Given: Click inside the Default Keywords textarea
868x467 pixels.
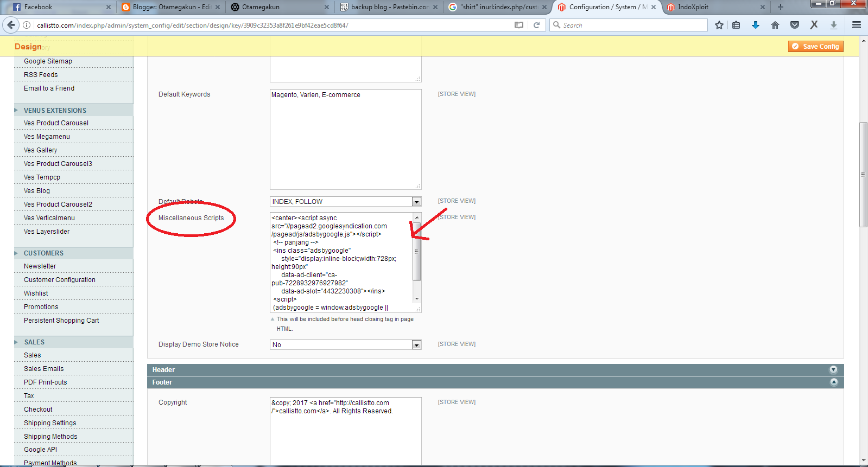Looking at the screenshot, I should coord(345,139).
